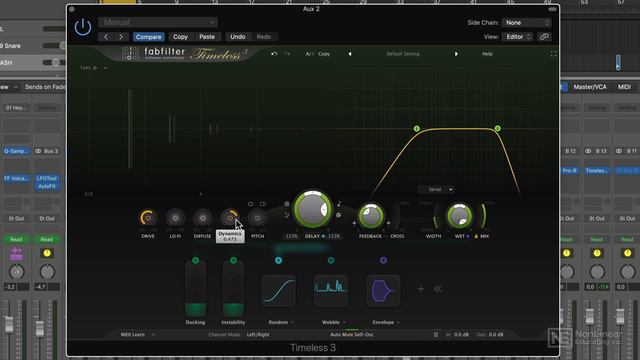Toggle the A/B state switch
Image resolution: width=640 pixels, height=360 pixels.
pyautogui.click(x=309, y=54)
